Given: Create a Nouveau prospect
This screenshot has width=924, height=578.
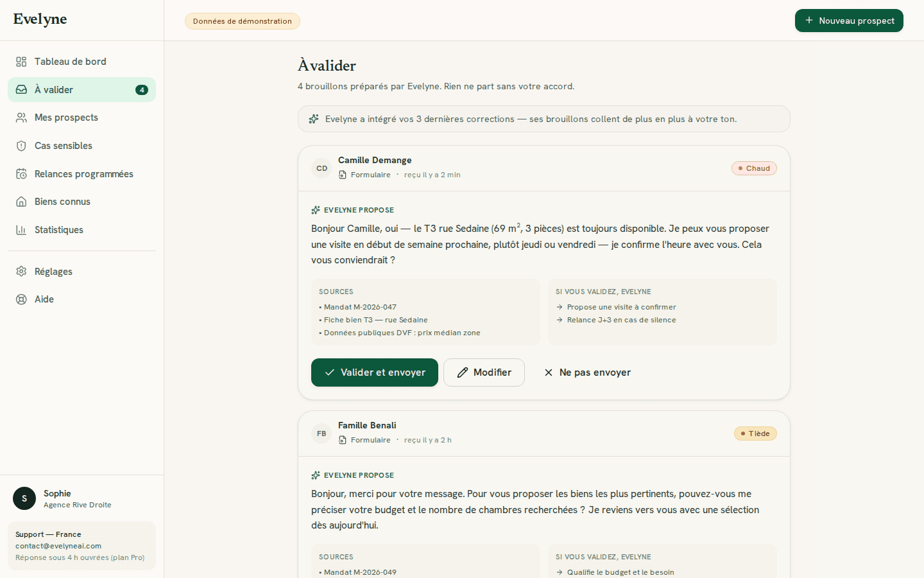Looking at the screenshot, I should click(x=849, y=21).
